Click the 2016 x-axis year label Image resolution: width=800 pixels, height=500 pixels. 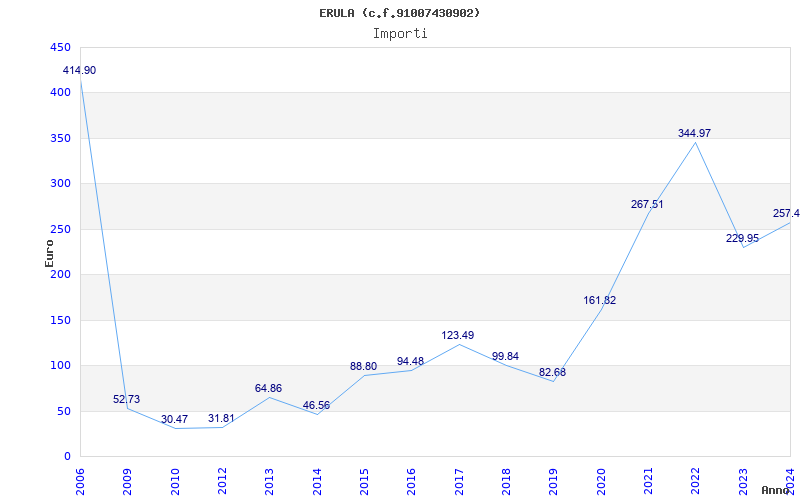[411, 481]
